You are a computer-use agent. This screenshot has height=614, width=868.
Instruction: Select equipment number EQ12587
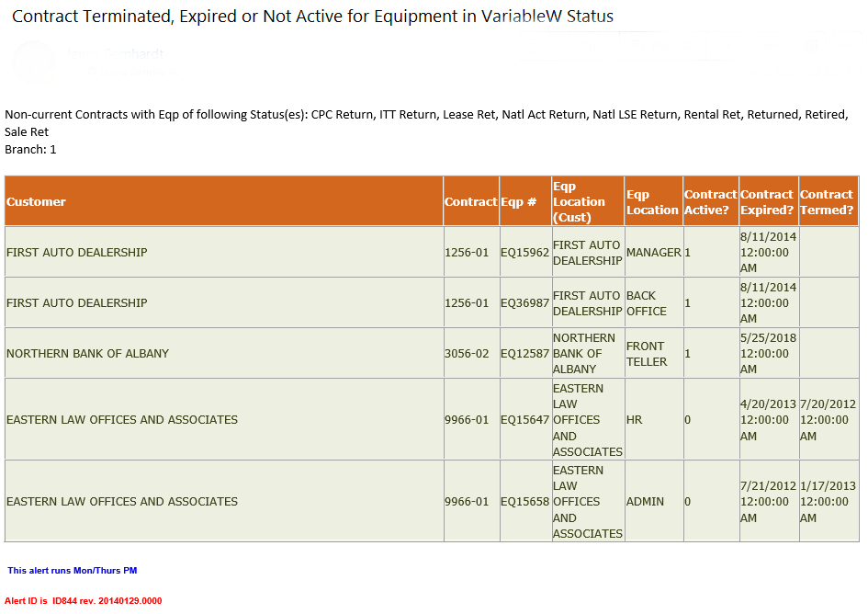pyautogui.click(x=524, y=354)
